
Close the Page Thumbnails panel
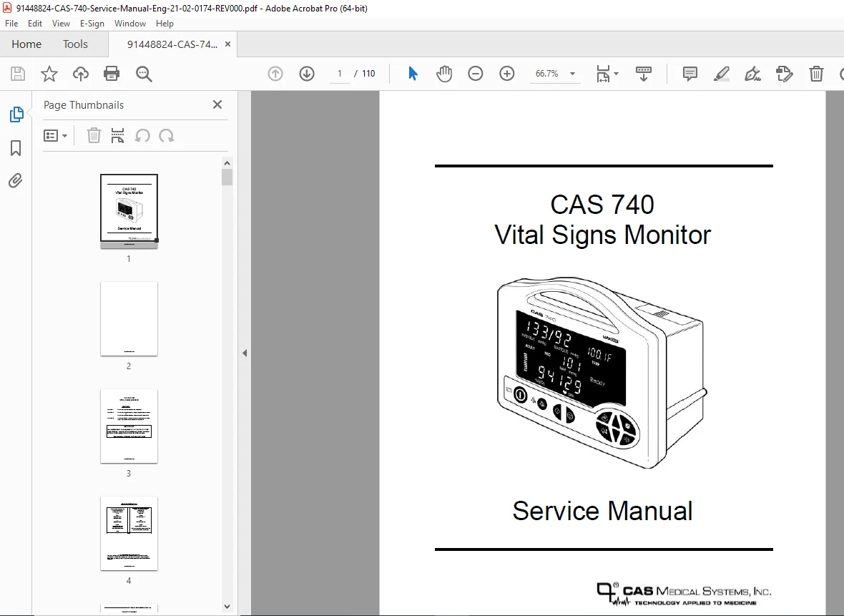coord(217,104)
